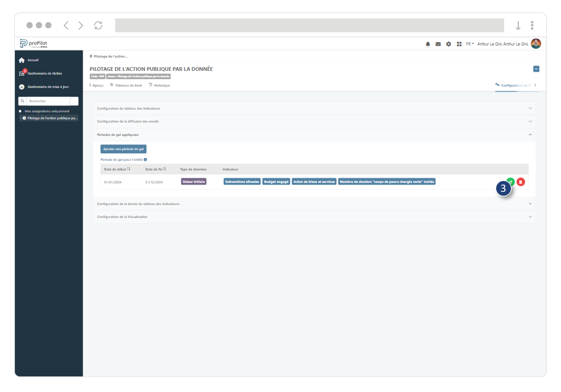The width and height of the screenshot is (561, 392).
Task: Expand Configuration de la devise section
Action: point(315,204)
